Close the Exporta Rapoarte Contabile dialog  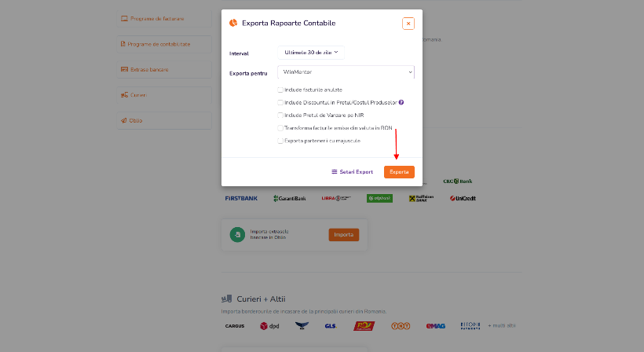(408, 24)
